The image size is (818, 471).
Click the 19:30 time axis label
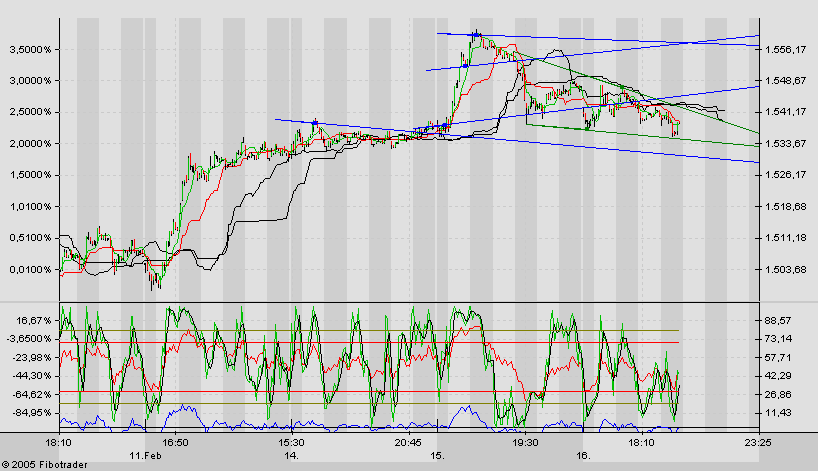[525, 443]
